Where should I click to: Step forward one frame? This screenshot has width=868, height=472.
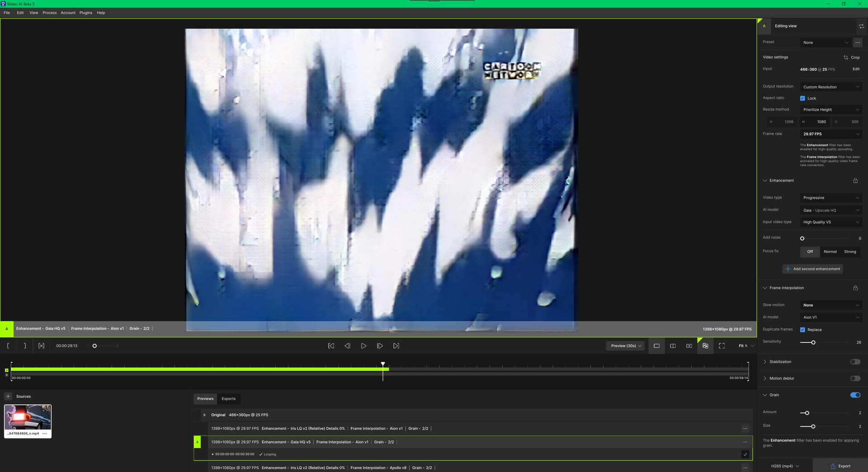[380, 346]
